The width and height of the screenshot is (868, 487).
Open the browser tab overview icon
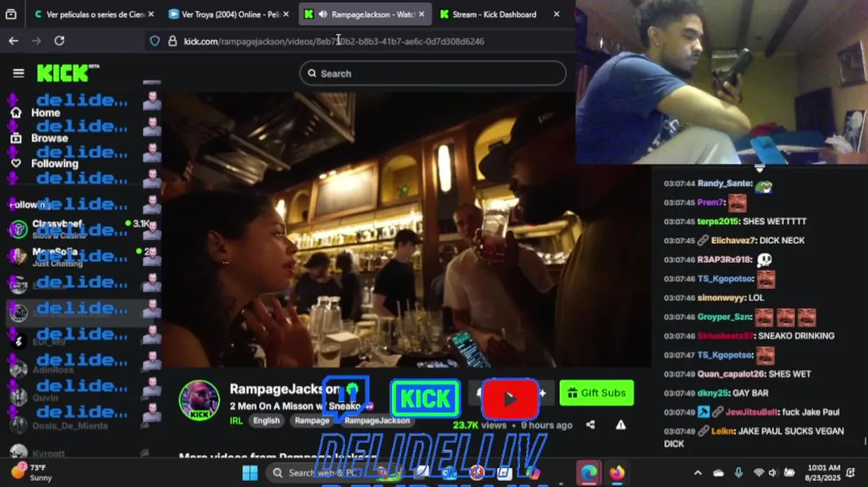(x=11, y=14)
